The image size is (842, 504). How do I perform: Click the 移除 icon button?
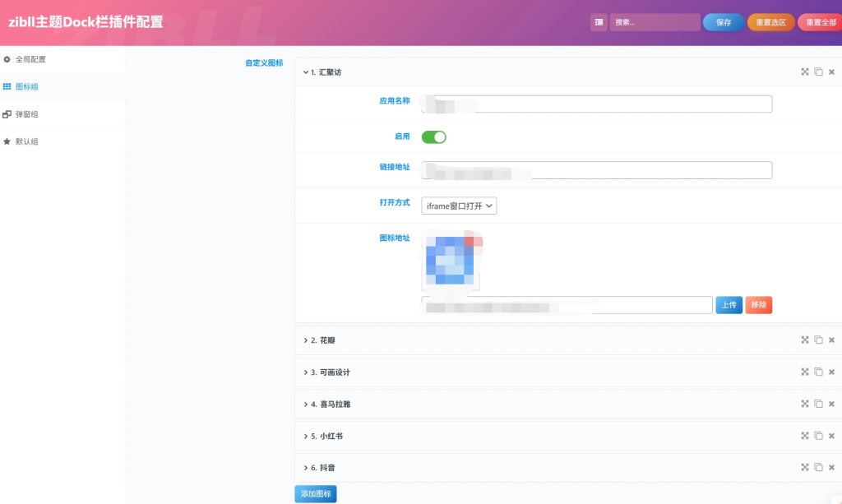point(758,305)
